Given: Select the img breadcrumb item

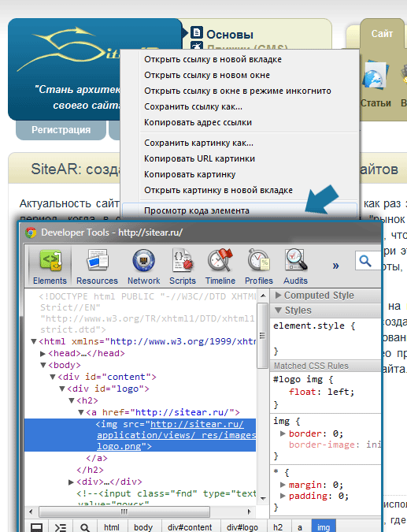Looking at the screenshot, I should (x=324, y=527).
